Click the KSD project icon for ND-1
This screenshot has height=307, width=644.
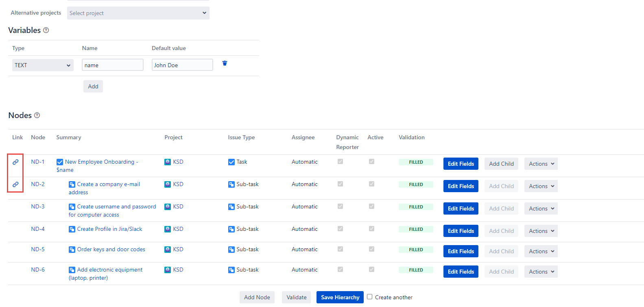168,162
